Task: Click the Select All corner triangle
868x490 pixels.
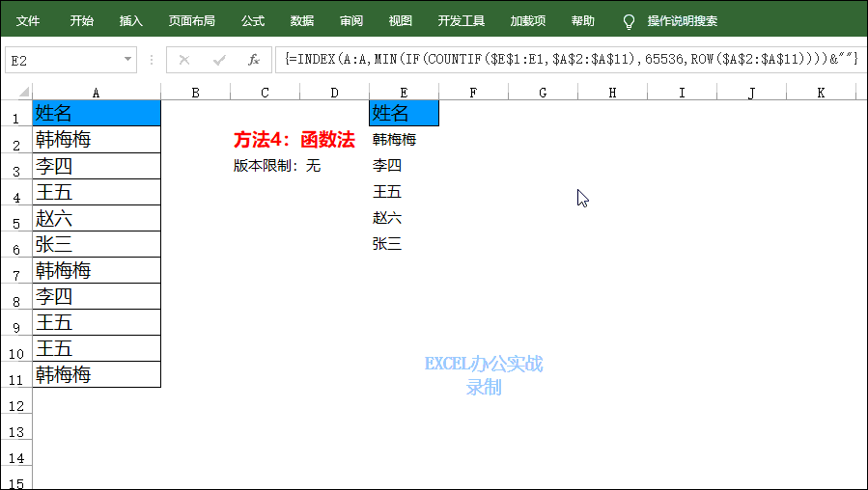Action: click(x=24, y=92)
